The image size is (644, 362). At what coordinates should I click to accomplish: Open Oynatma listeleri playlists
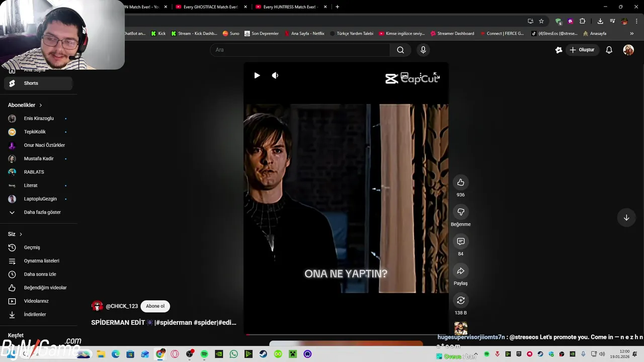click(38, 261)
